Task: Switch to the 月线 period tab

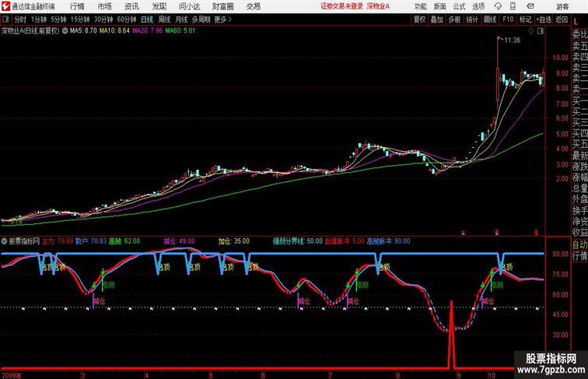Action: tap(181, 19)
